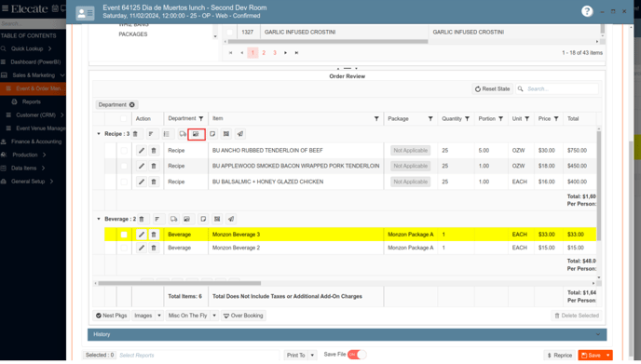
Task: Check the select-all checkbox in Order Review header
Action: click(124, 119)
